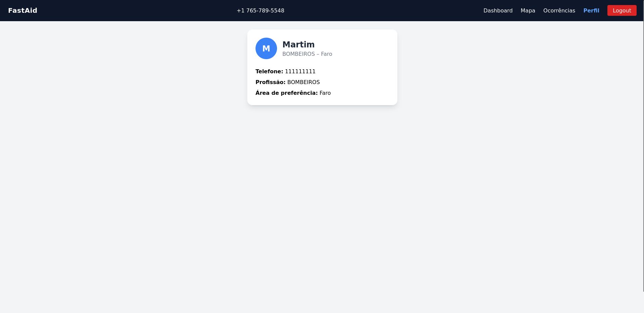The width and height of the screenshot is (644, 313).
Task: Select the Perfil navigation item
Action: 591,10
